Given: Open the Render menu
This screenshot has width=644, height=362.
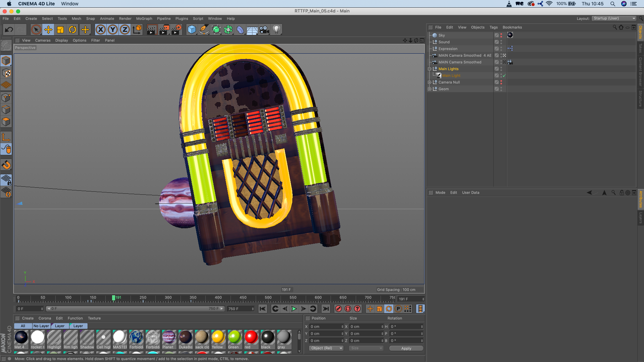Looking at the screenshot, I should [x=125, y=19].
